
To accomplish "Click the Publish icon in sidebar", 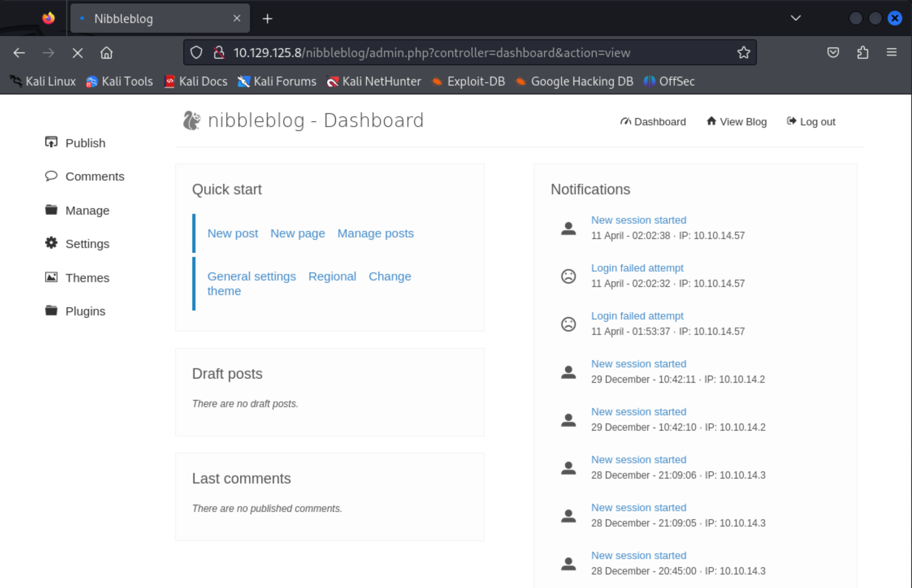I will tap(51, 142).
